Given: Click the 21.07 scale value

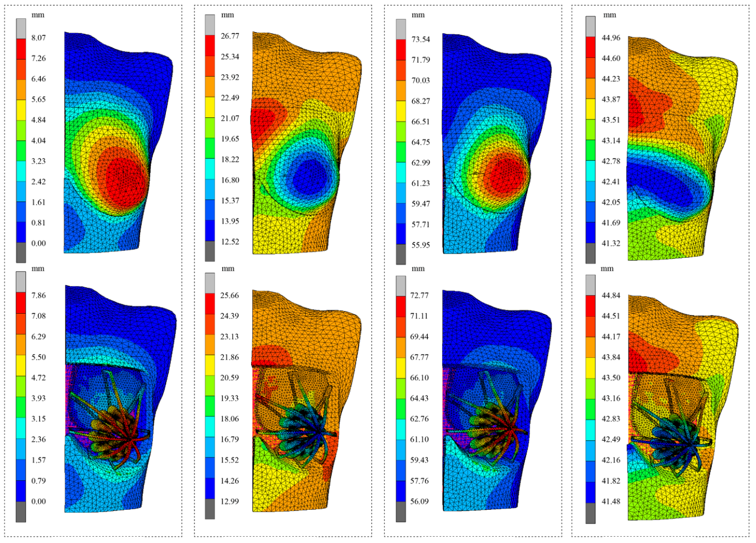Looking at the screenshot, I should pyautogui.click(x=230, y=118).
